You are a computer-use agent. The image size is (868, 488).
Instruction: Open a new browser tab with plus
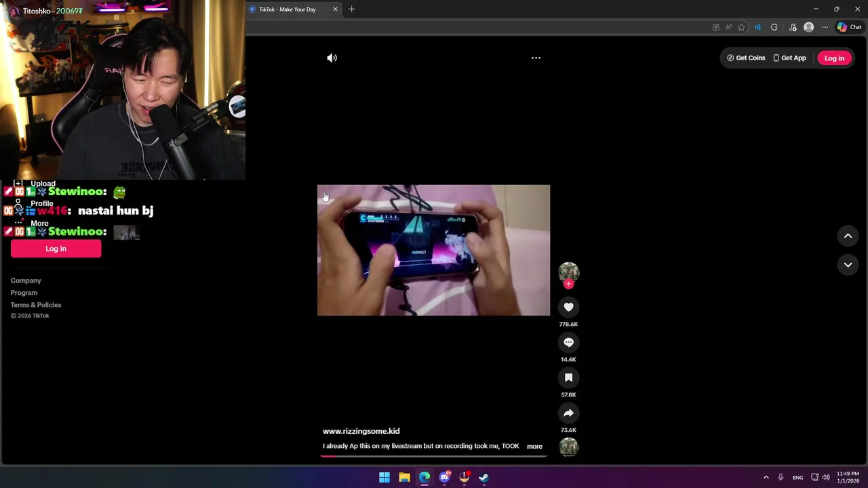pyautogui.click(x=351, y=9)
